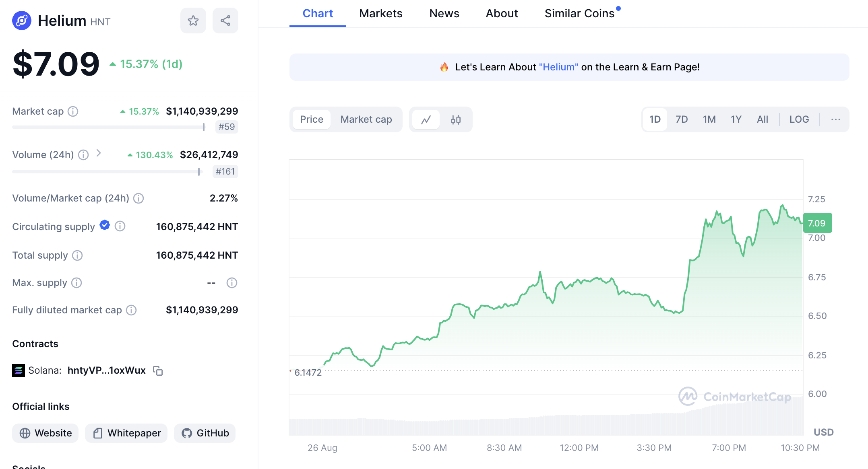
Task: Click Fully diluted market cap info icon
Action: click(x=131, y=310)
